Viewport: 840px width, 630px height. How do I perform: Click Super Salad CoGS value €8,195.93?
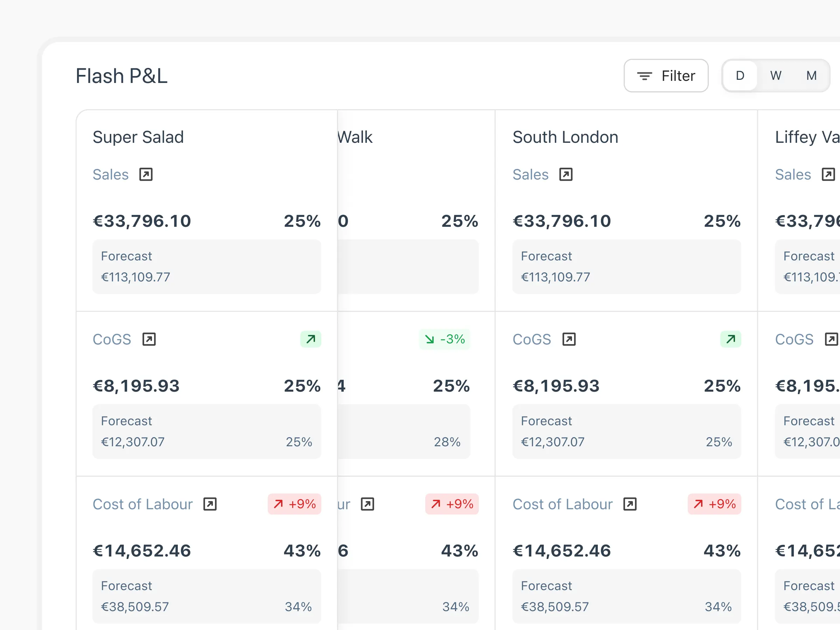tap(136, 386)
